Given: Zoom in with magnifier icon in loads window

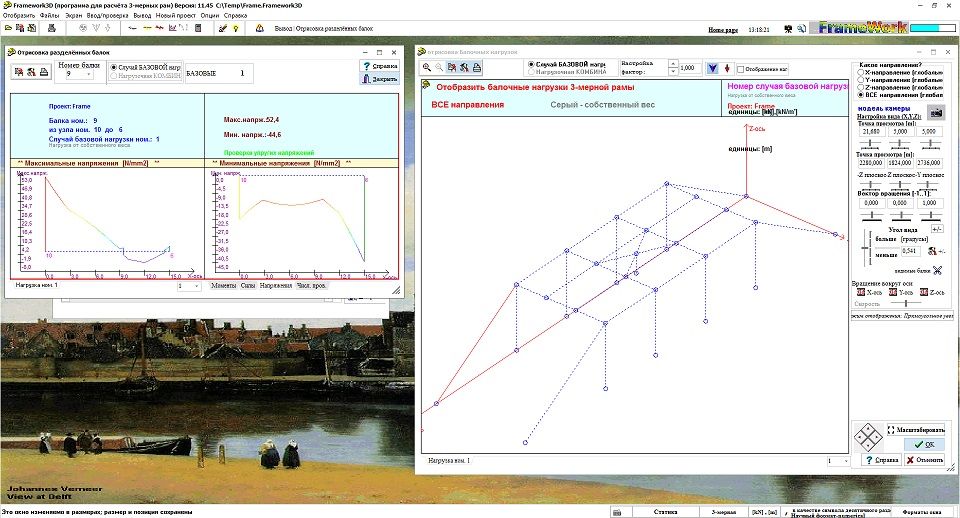Looking at the screenshot, I should tap(427, 67).
